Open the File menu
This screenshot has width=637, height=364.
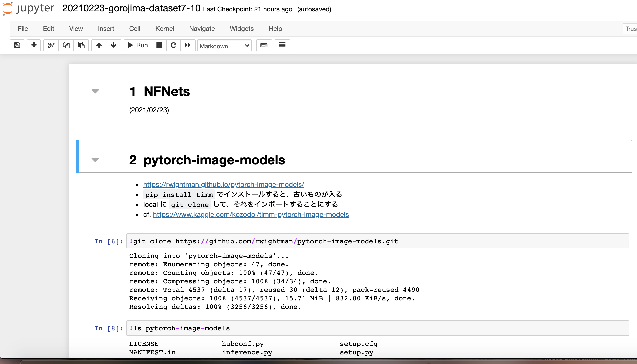(23, 29)
